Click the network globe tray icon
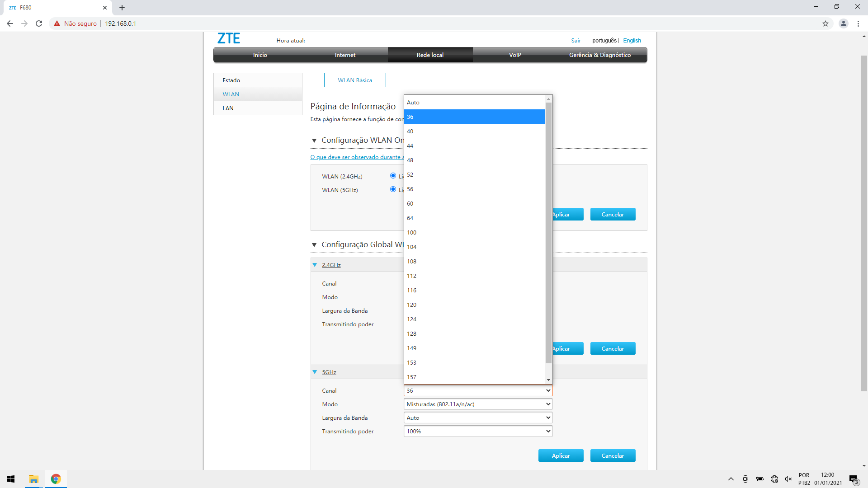The width and height of the screenshot is (868, 488). (774, 479)
